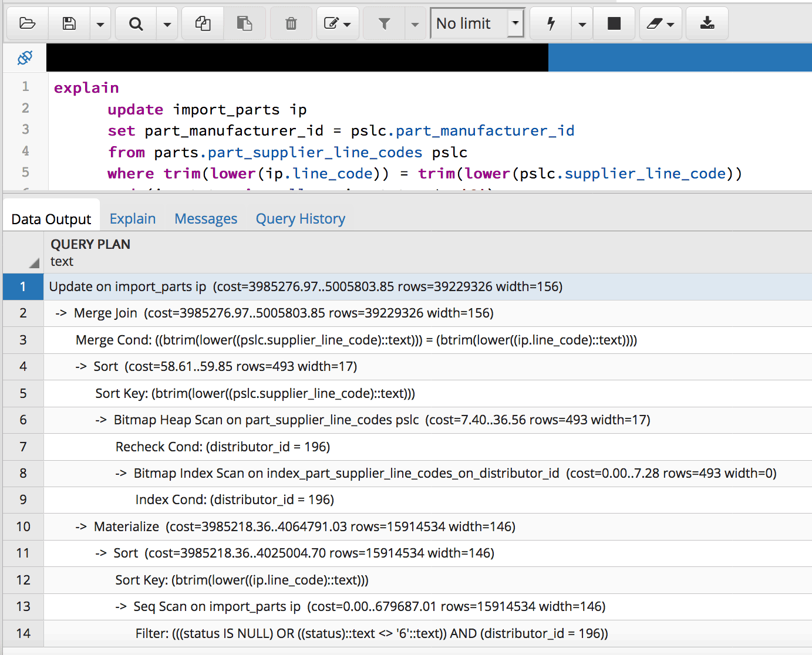Open the Clear eraser dropdown
Screen dimensions: 812x655
tap(661, 23)
